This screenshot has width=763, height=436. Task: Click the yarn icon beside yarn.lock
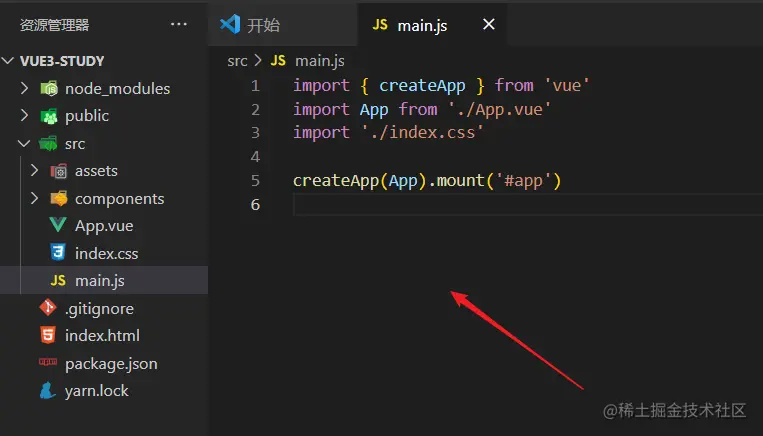[48, 390]
